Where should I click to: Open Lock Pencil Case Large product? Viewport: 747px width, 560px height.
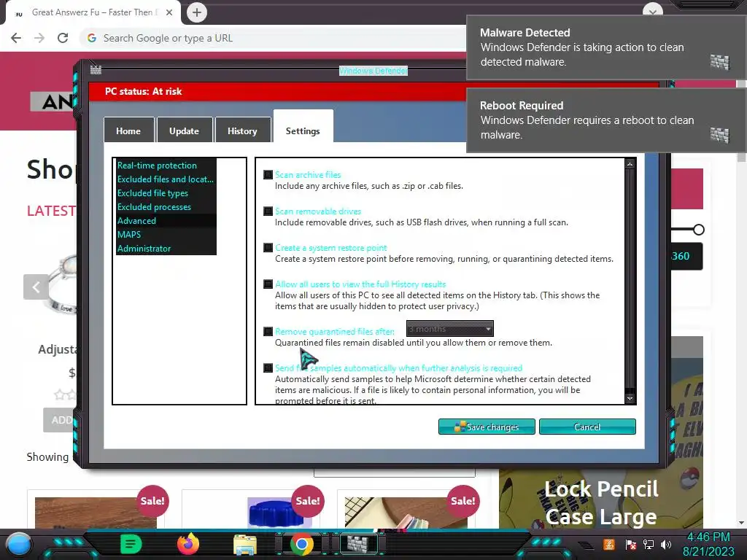coord(601,502)
